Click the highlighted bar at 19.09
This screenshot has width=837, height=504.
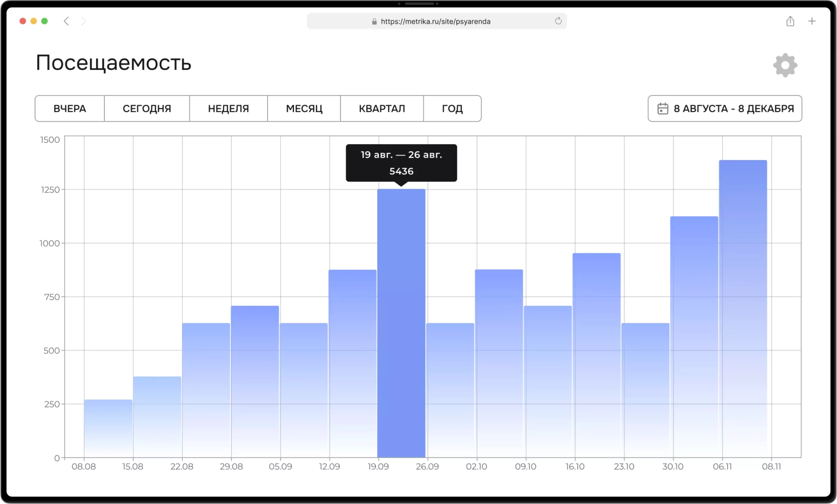tap(401, 323)
